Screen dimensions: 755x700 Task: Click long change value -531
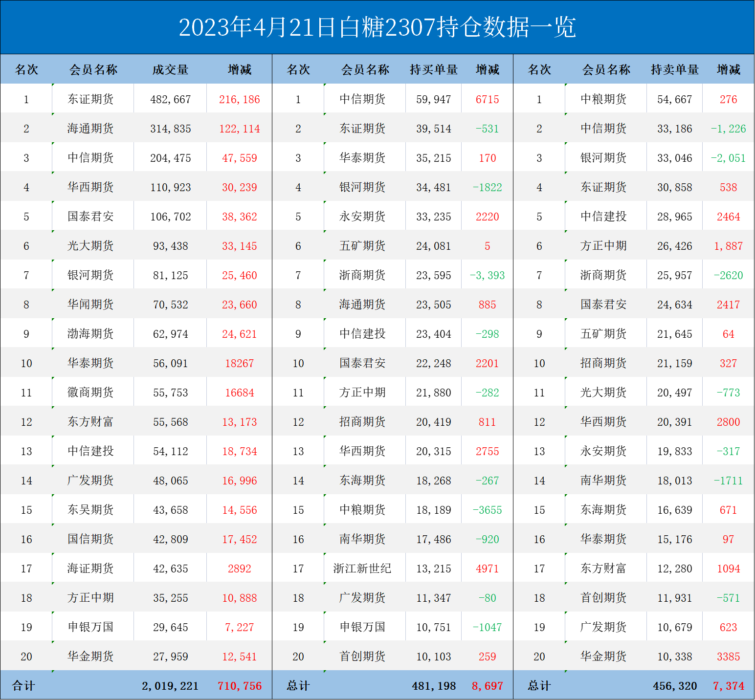coord(488,129)
